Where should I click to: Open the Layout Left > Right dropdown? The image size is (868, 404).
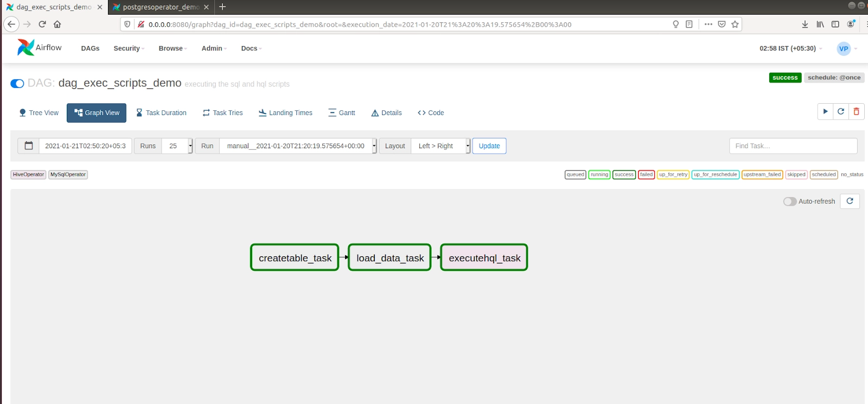(x=441, y=146)
